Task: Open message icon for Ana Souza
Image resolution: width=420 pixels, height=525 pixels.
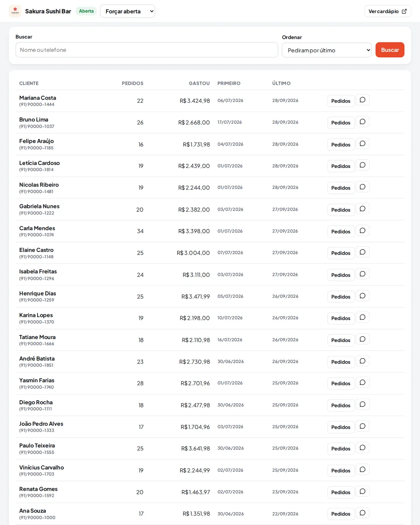Action: (x=362, y=513)
